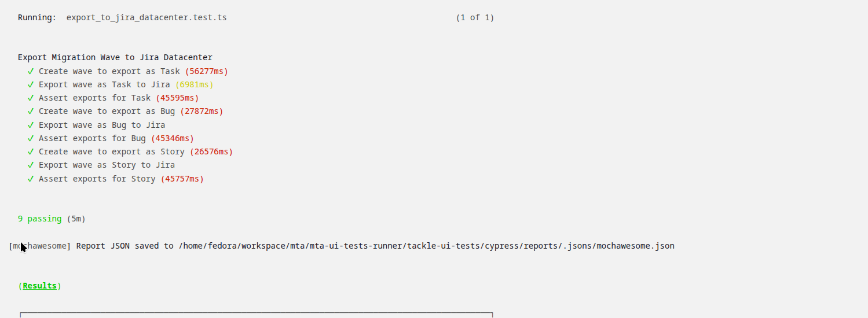Click checkmark next to Export wave as Bug to Jira
Viewport: 868px width, 318px height.
[x=31, y=125]
